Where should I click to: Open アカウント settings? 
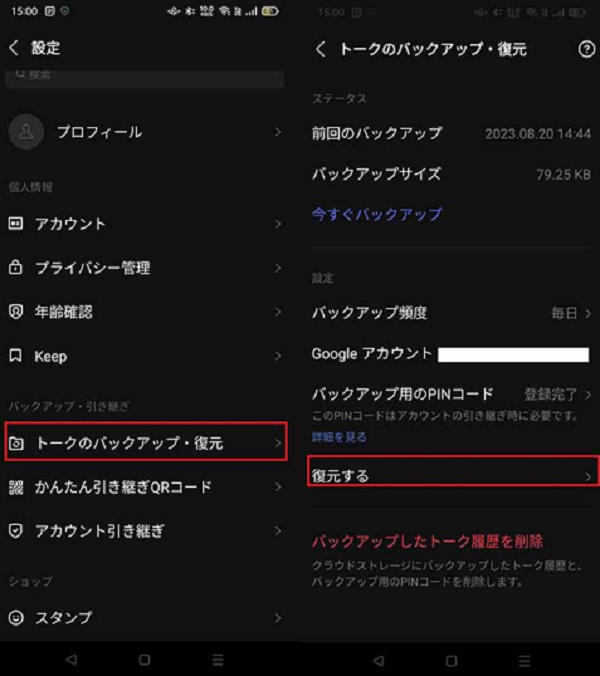pos(144,224)
